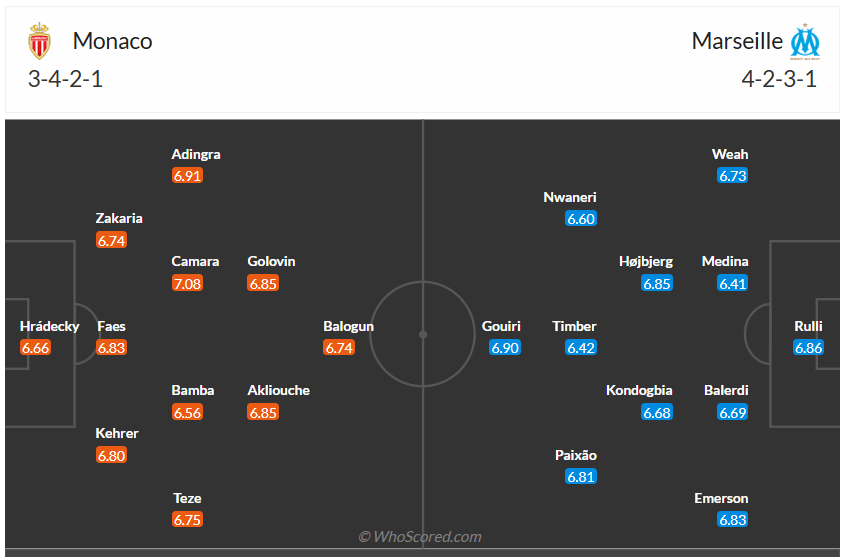Click Camara's 7.08 rating badge
The height and width of the screenshot is (557, 846).
(x=187, y=283)
